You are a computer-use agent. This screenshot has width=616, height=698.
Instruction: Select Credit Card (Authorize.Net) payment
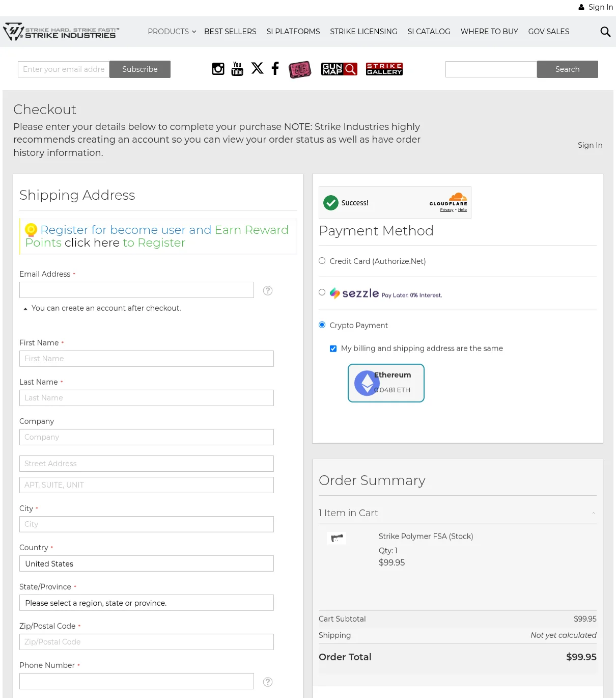click(x=322, y=261)
